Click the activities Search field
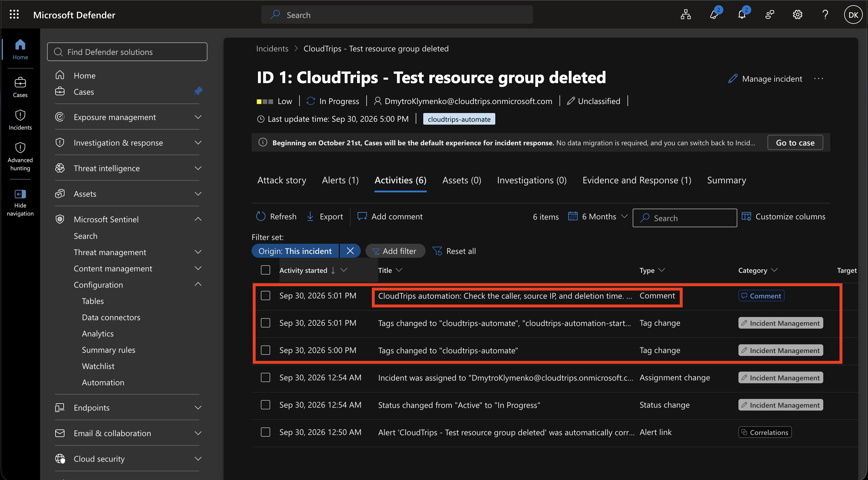The image size is (868, 480). 685,218
